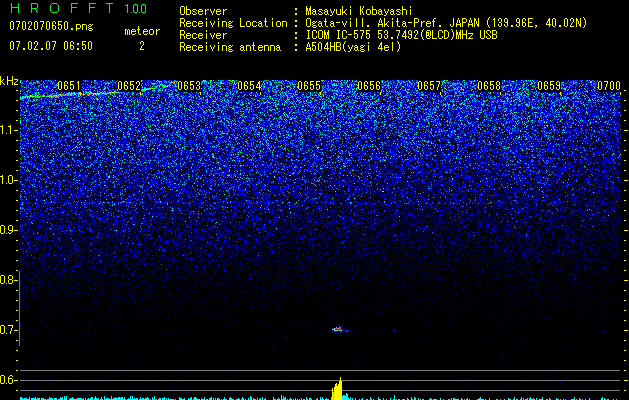Click the green drifting trace near 0652
The image size is (629, 400).
[96, 91]
